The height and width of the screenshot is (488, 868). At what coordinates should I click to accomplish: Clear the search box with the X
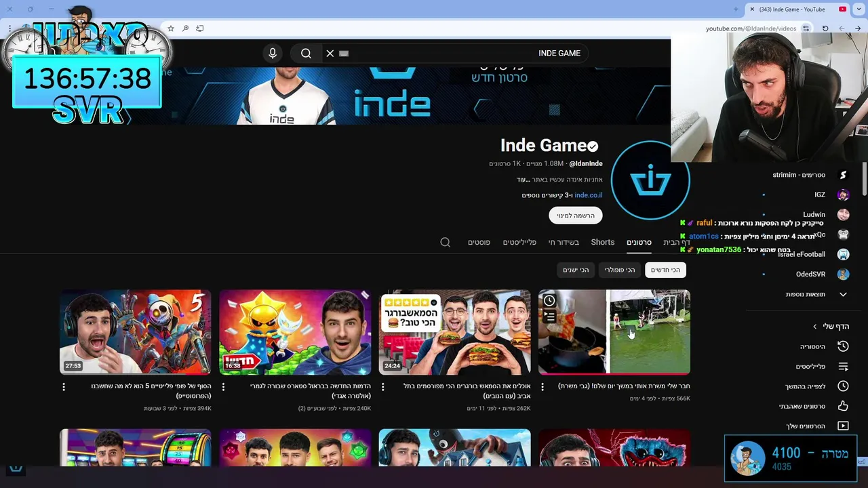coord(330,54)
